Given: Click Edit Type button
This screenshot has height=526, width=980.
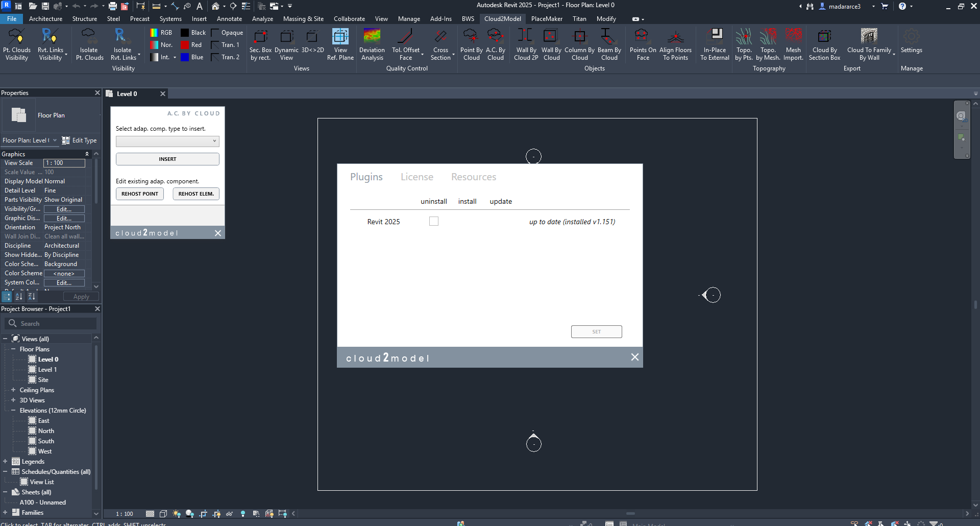Looking at the screenshot, I should pos(79,140).
